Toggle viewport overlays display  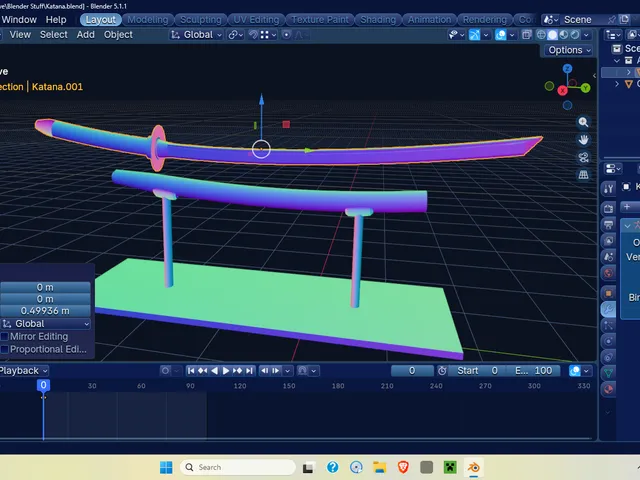[500, 35]
